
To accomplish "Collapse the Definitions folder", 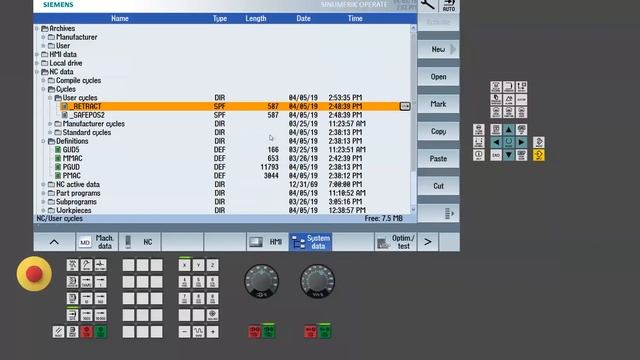I will click(x=43, y=141).
